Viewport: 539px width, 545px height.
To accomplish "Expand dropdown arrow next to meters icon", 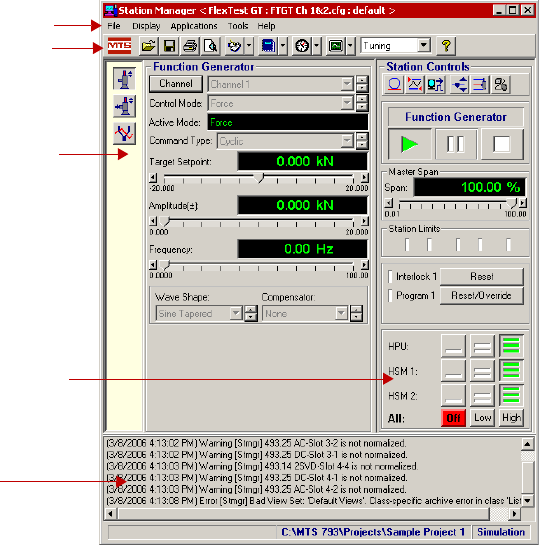I will 316,46.
